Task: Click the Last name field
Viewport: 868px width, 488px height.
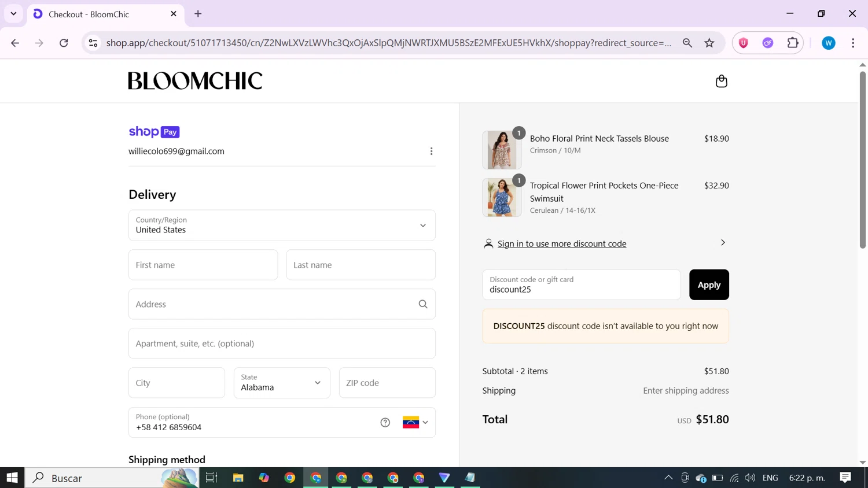Action: (361, 265)
